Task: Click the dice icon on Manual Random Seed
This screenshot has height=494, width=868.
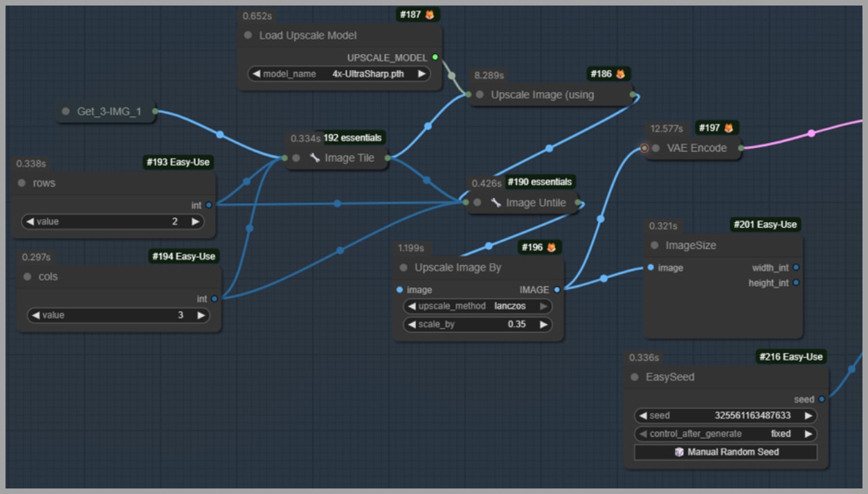Action: (679, 452)
